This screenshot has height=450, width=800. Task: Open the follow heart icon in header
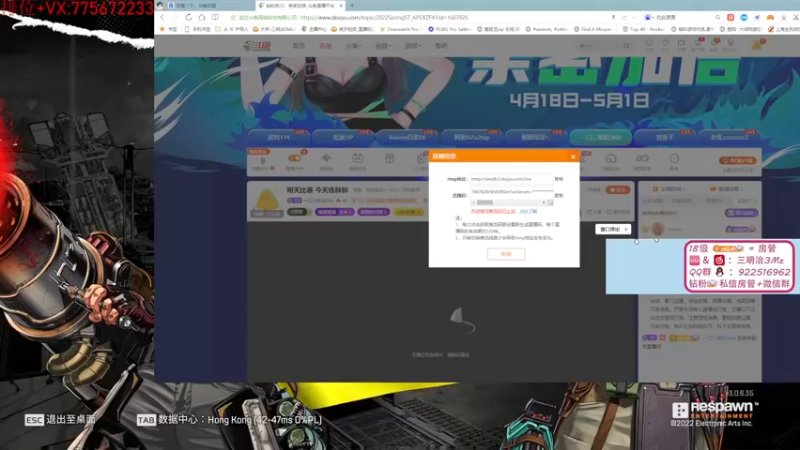click(x=665, y=44)
